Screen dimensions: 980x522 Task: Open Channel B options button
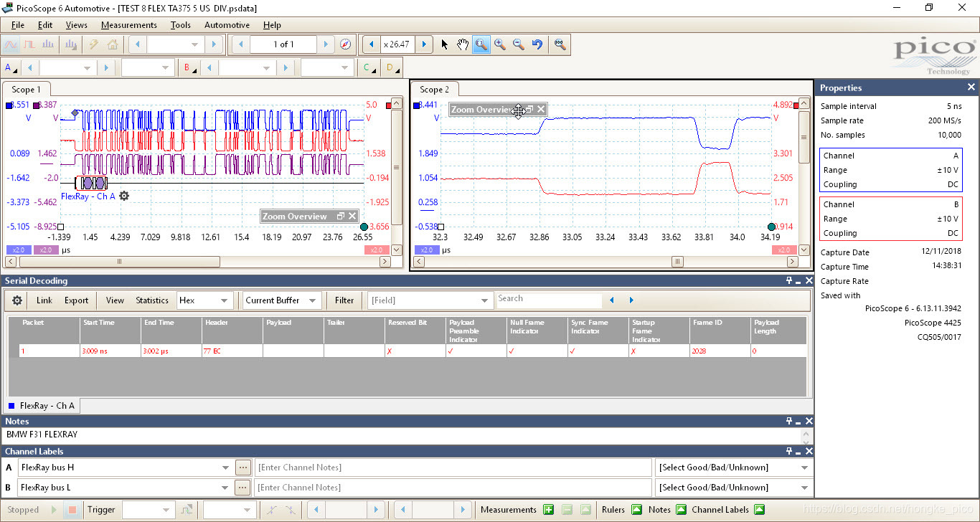tap(190, 68)
